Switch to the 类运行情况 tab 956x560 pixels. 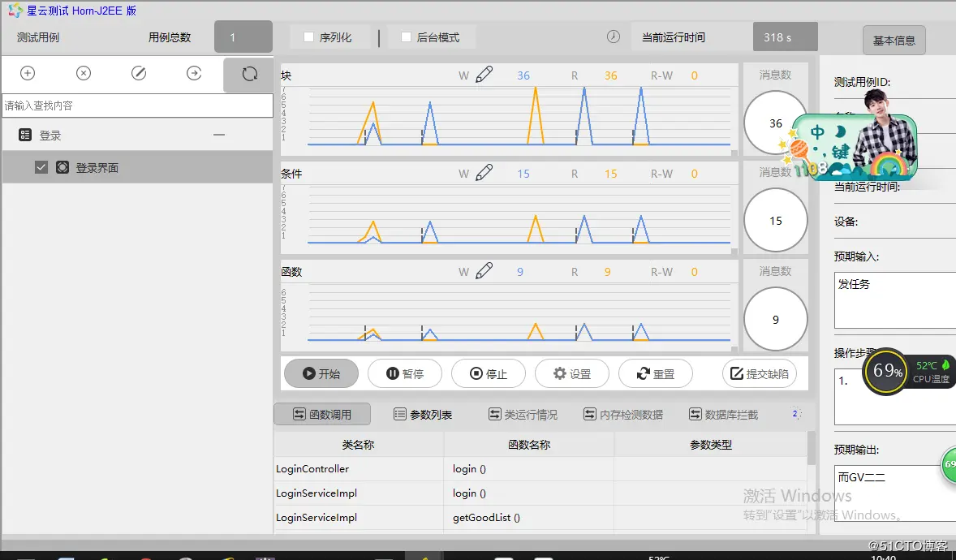(x=523, y=415)
